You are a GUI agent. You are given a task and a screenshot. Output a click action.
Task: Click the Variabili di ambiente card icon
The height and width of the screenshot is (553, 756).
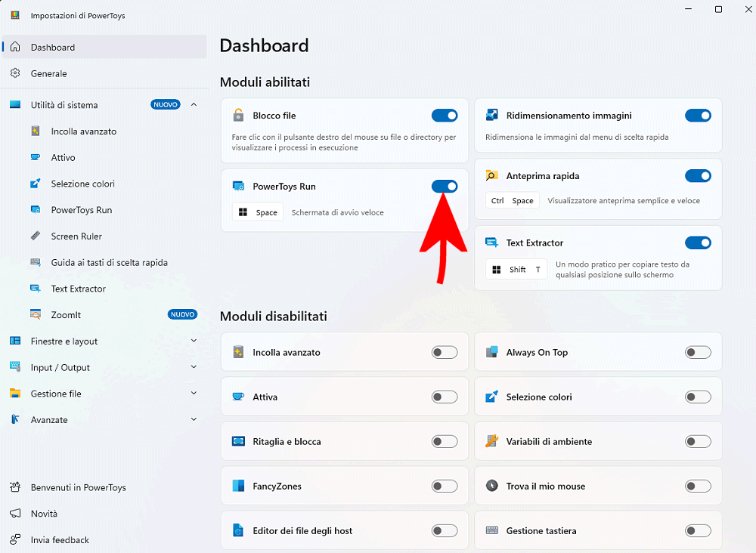[x=492, y=441]
